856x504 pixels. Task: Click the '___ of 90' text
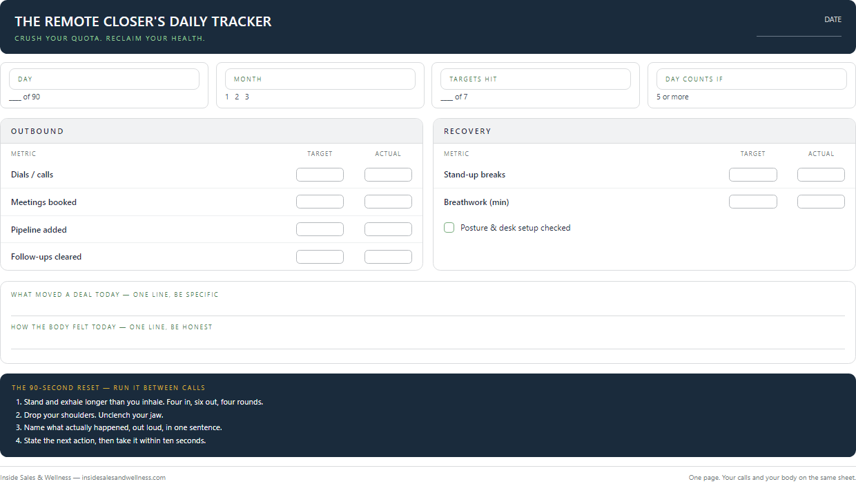[x=25, y=97]
